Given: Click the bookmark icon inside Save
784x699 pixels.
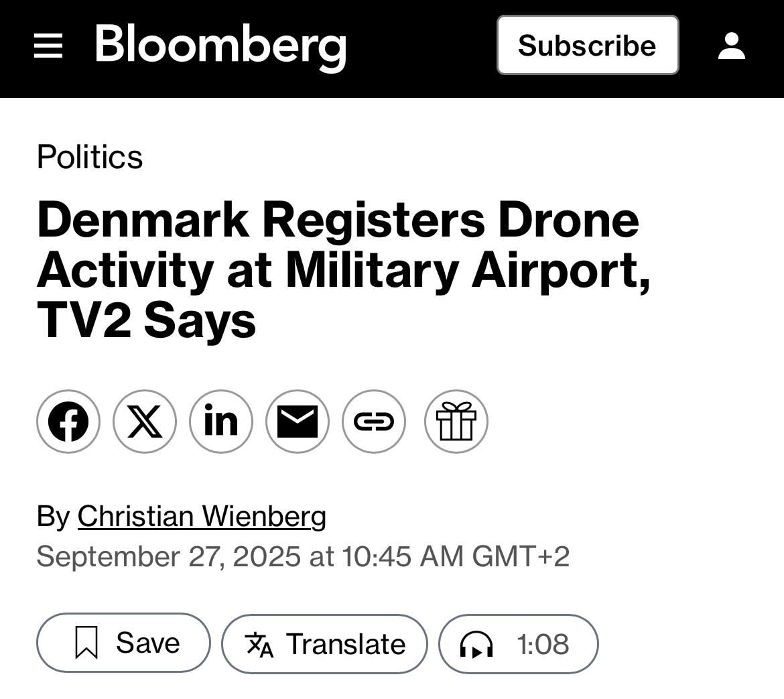Looking at the screenshot, I should point(86,643).
